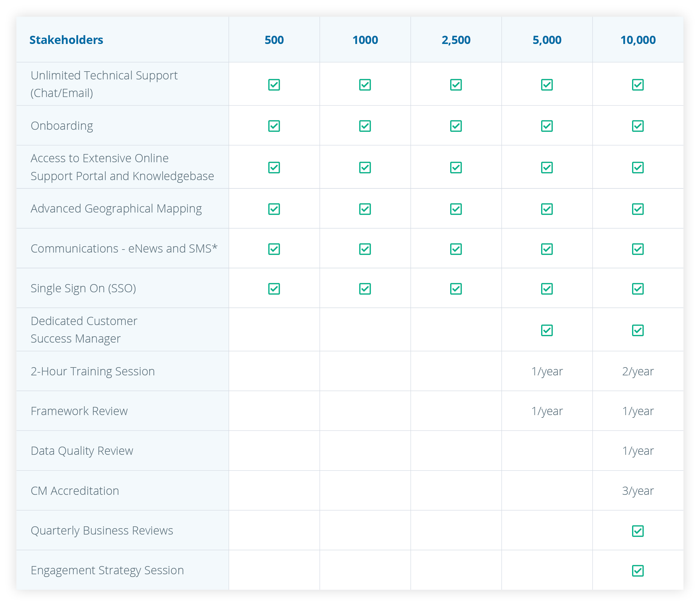Click Single Sign On checkmark under 2,500

(456, 289)
